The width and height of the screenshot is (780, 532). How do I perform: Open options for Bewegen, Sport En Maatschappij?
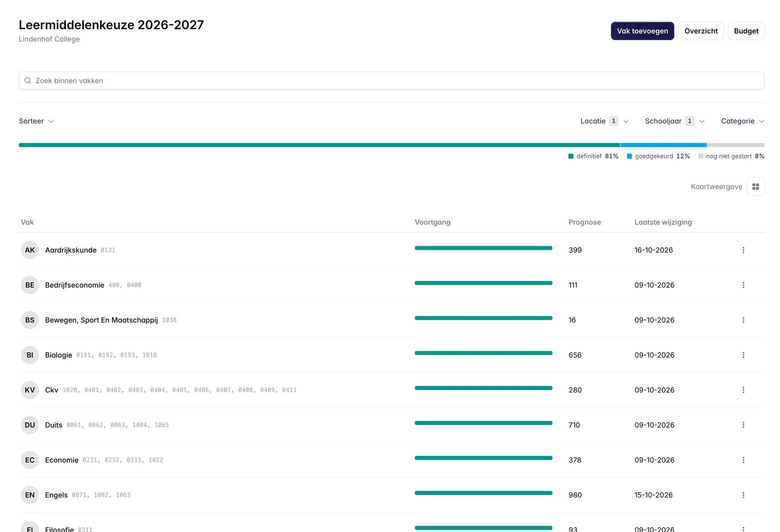pyautogui.click(x=743, y=320)
